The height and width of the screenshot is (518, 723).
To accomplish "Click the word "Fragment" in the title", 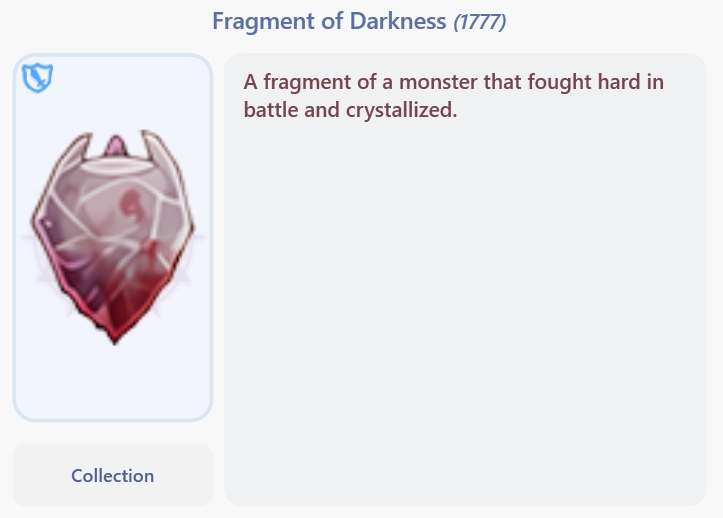I will (x=262, y=21).
